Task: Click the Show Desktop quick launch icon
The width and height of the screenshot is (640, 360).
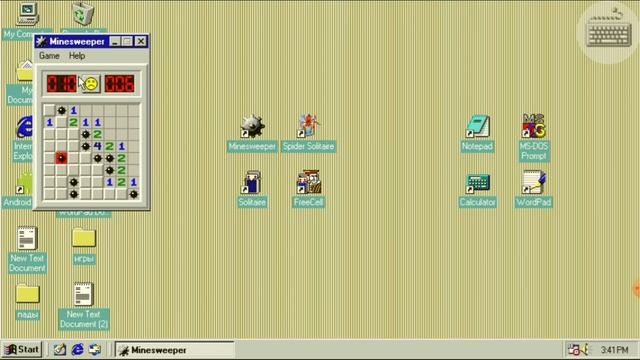Action: [x=60, y=350]
